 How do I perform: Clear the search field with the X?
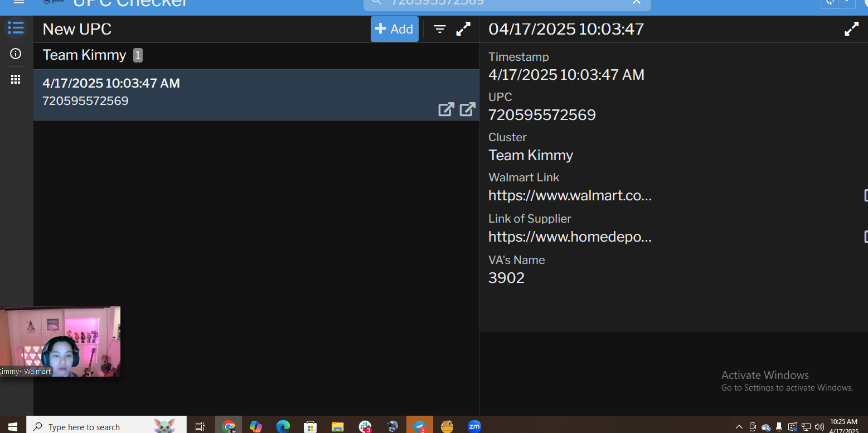click(636, 3)
